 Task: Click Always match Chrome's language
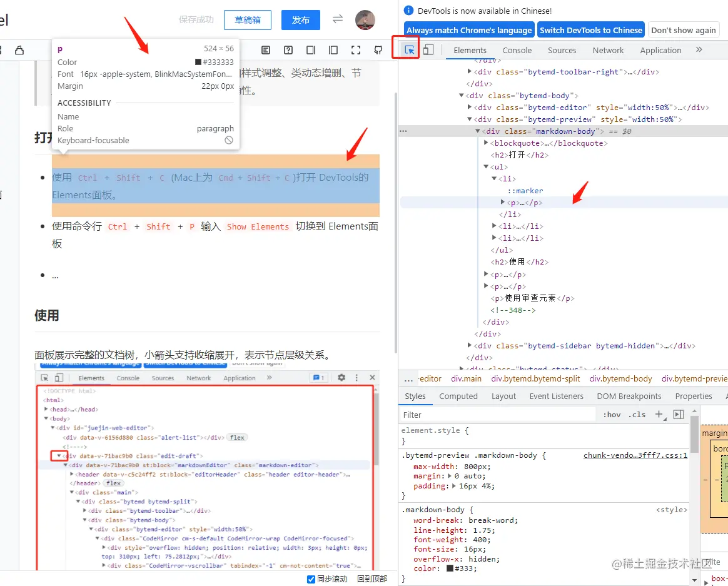coord(469,30)
